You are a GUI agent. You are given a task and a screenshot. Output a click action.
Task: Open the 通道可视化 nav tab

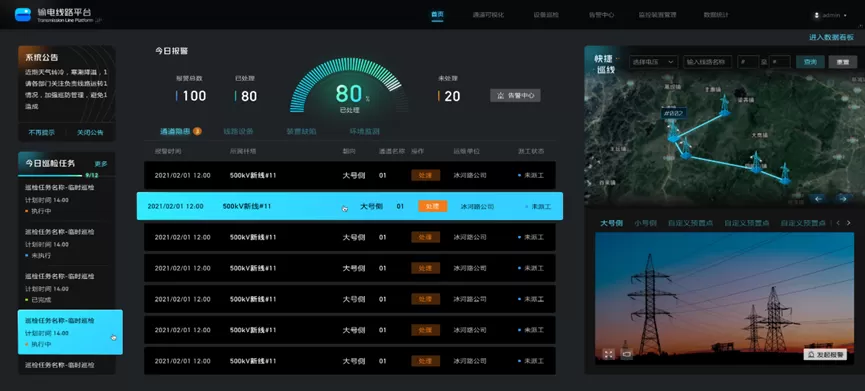click(x=488, y=15)
